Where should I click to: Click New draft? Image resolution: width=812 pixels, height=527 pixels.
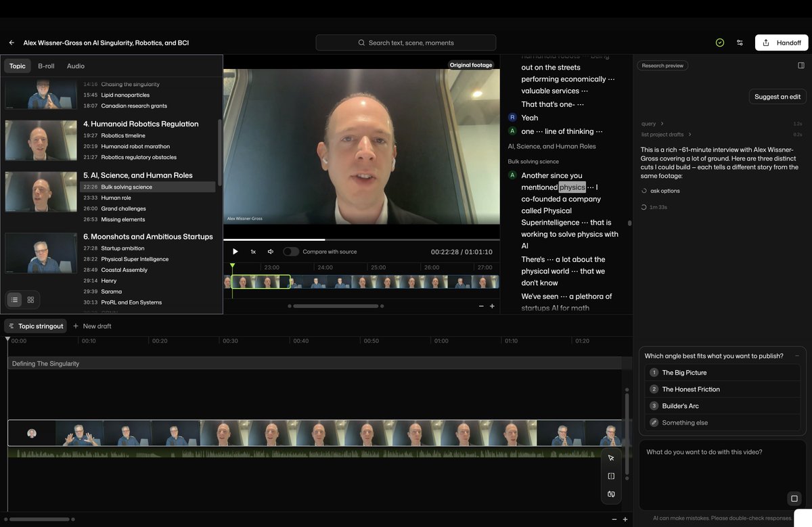tap(92, 326)
